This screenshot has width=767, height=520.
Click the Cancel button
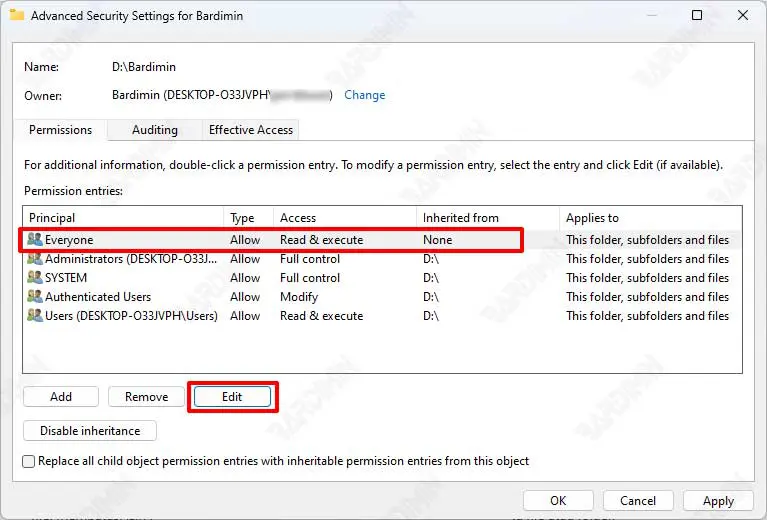(638, 500)
